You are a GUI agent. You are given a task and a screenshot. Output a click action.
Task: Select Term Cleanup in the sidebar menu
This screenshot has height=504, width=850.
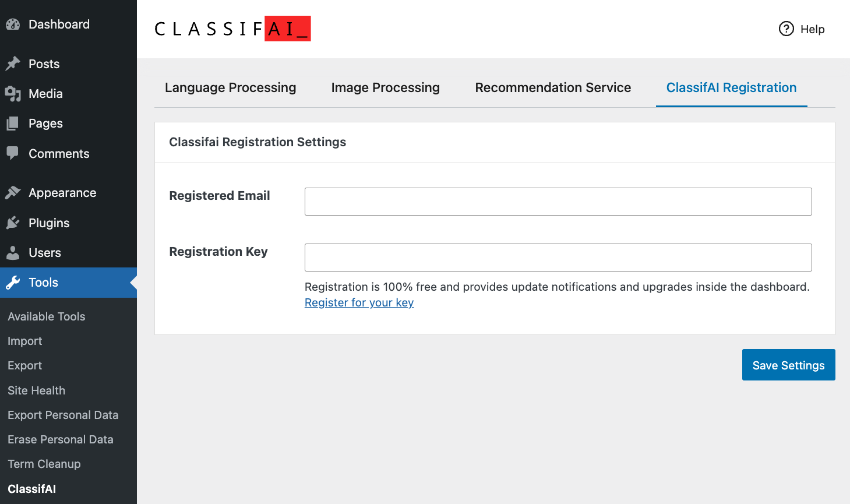[44, 464]
